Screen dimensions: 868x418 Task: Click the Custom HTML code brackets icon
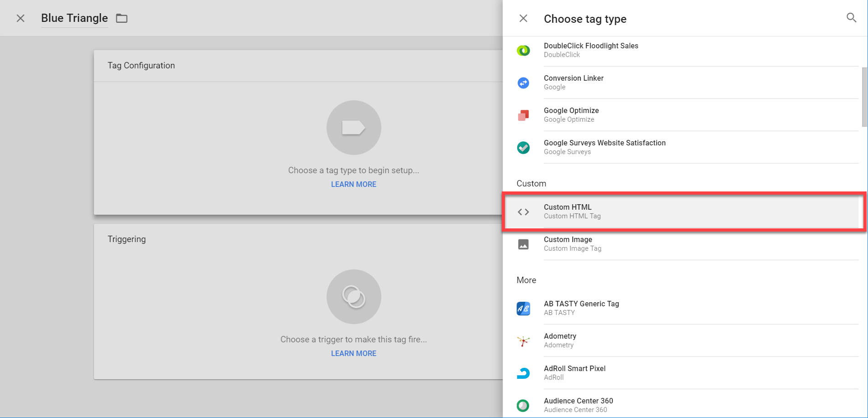click(x=523, y=212)
